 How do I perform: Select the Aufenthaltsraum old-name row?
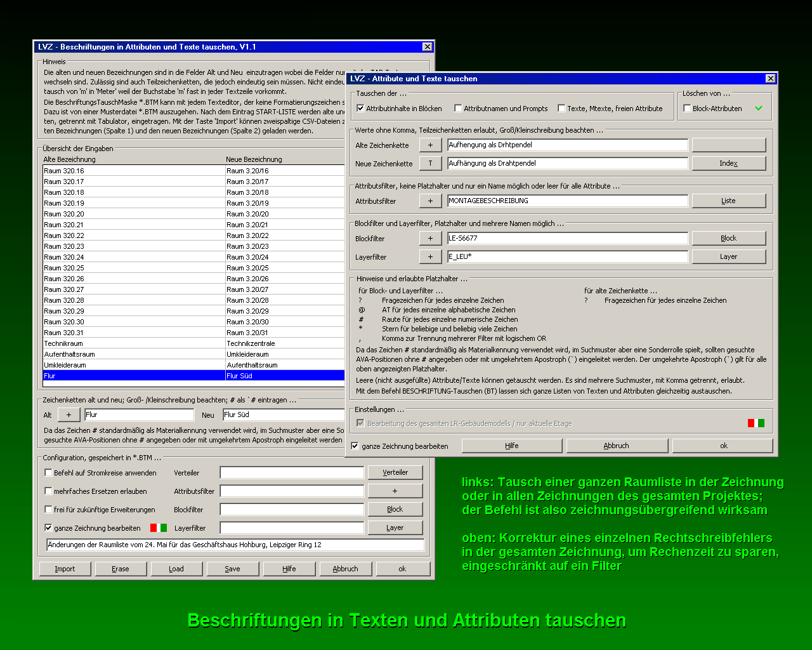134,354
